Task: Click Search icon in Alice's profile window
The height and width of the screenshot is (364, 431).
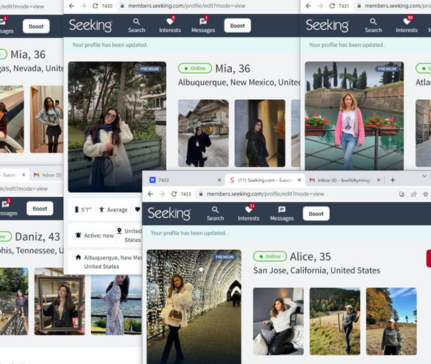Action: 215,213
